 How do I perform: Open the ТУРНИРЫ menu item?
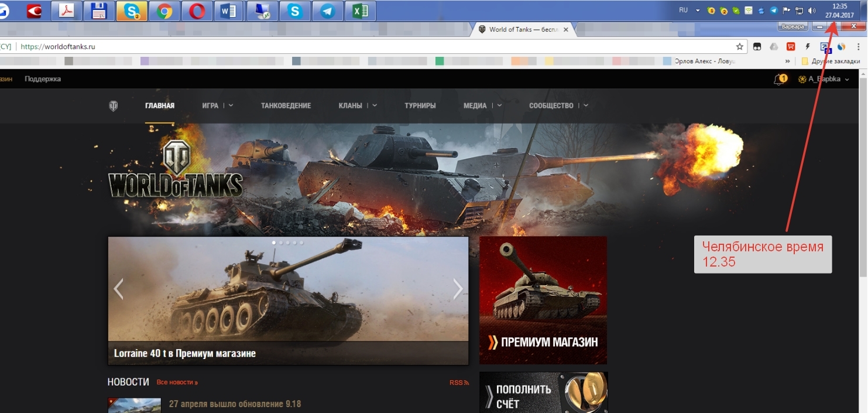click(x=420, y=106)
